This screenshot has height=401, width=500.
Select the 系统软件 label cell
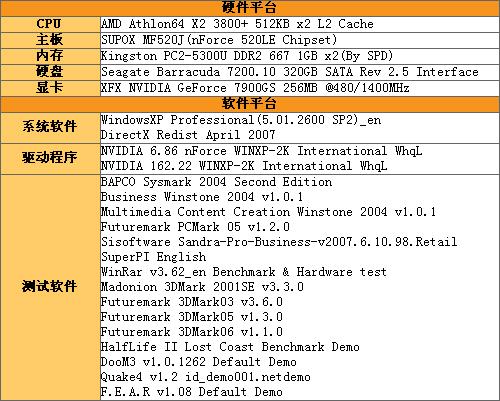[x=50, y=127]
